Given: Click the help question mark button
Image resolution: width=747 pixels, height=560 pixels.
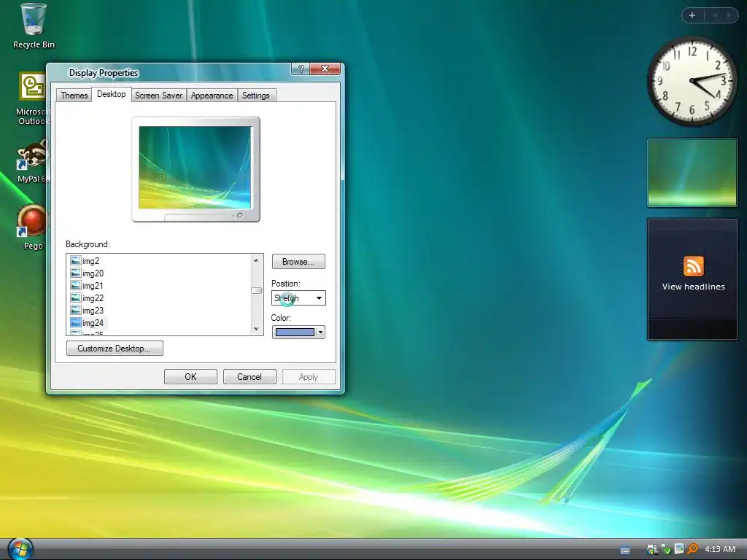Looking at the screenshot, I should [300, 69].
